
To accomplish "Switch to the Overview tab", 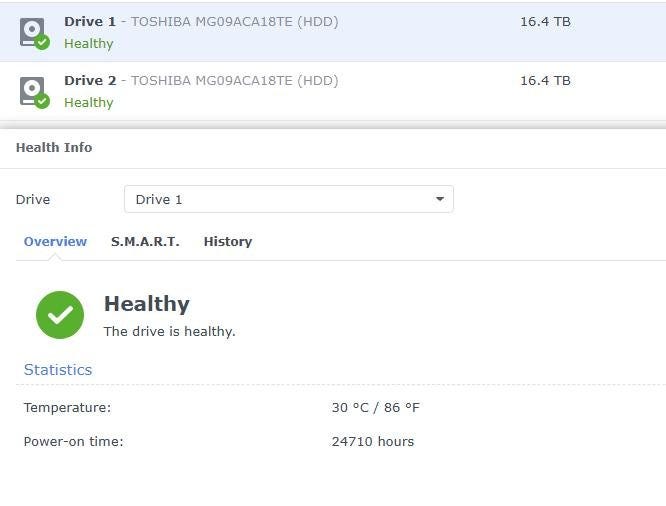I will click(55, 241).
